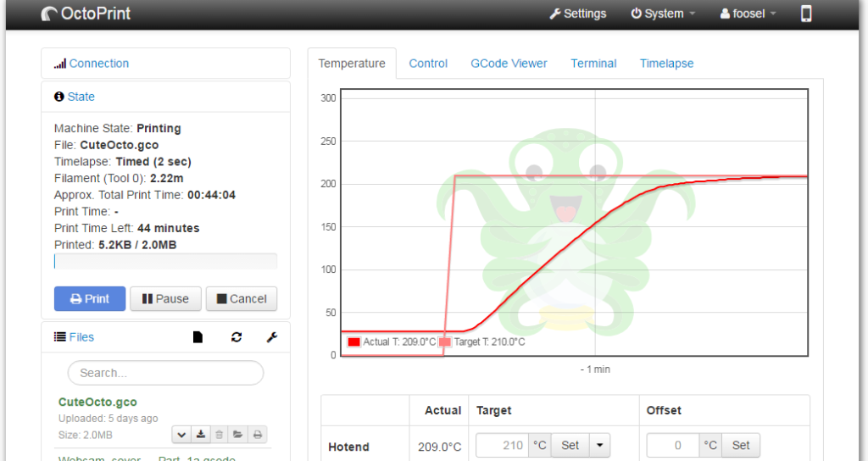Focus the Hotend target temperature field
The image size is (868, 461).
[x=502, y=446]
